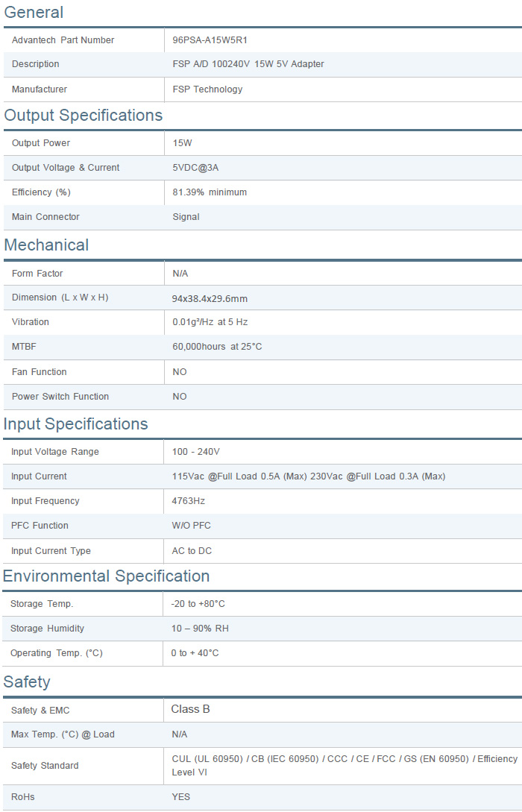The image size is (522, 812).
Task: Click the Input Current full load value
Action: pyautogui.click(x=308, y=476)
